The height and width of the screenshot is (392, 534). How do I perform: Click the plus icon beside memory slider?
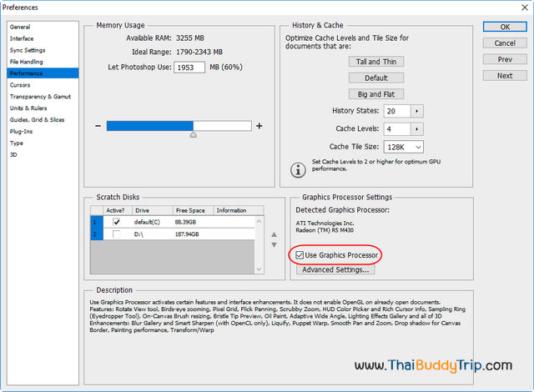pyautogui.click(x=259, y=126)
